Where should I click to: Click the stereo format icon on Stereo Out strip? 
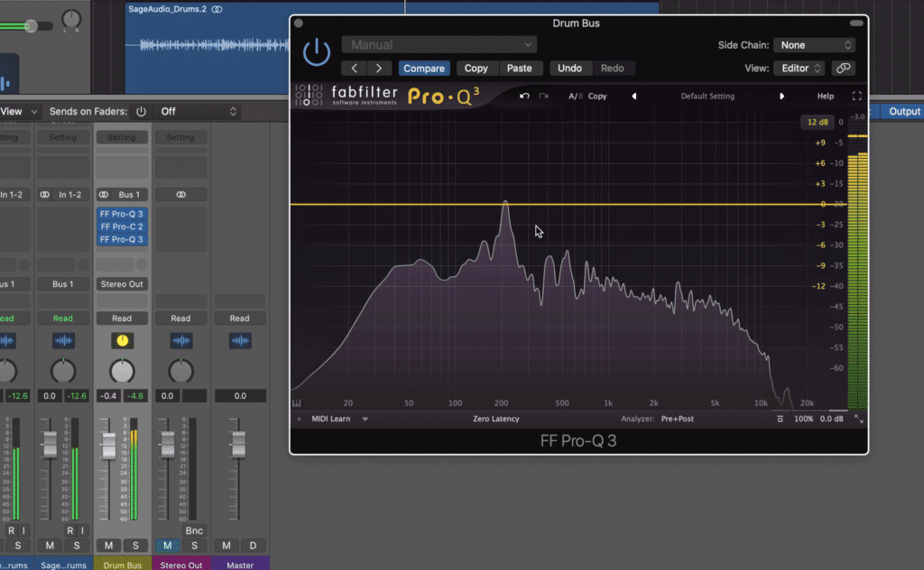pos(180,194)
